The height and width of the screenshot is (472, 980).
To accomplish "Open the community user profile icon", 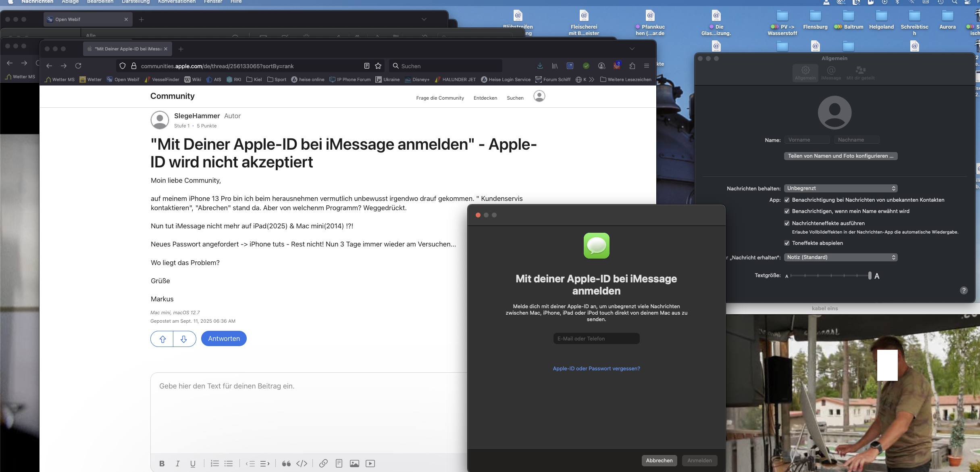I will click(539, 96).
